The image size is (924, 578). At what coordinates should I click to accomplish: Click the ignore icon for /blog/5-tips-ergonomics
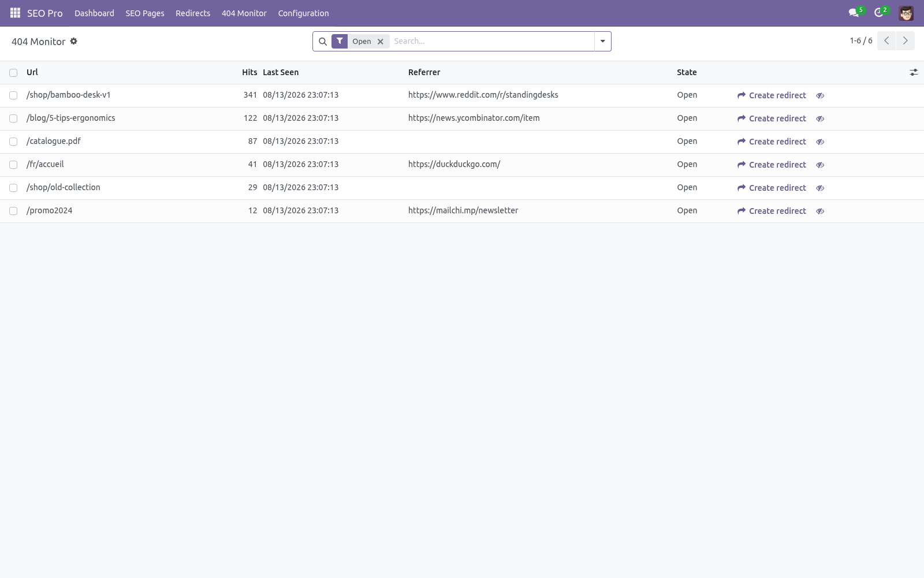pyautogui.click(x=820, y=118)
